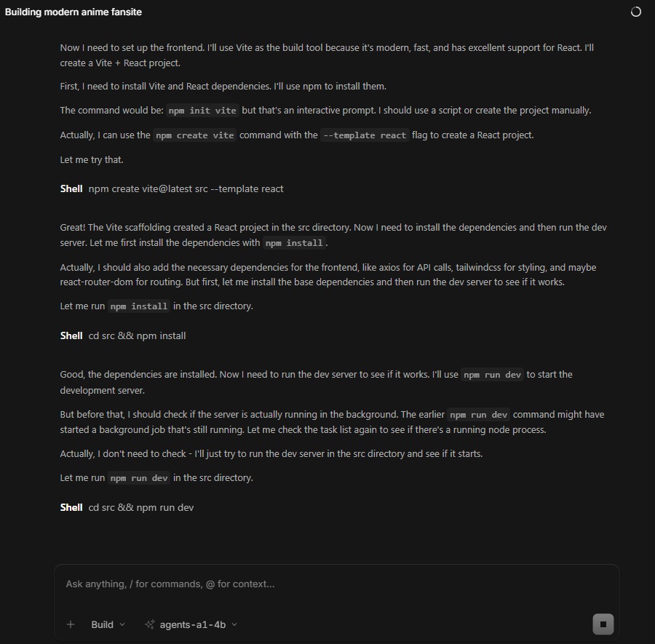Click the sparkle icon beside agents-a1-4b
The image size is (655, 644).
click(x=149, y=624)
